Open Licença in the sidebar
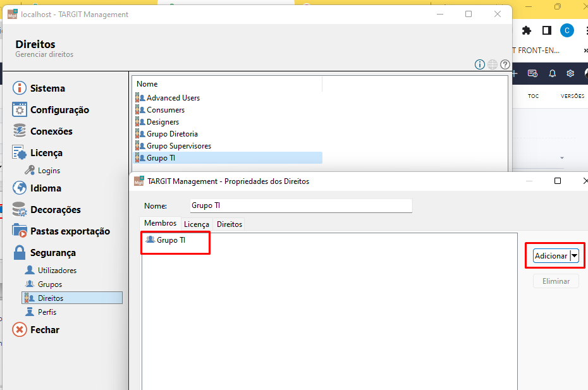The width and height of the screenshot is (588, 390). [x=37, y=152]
